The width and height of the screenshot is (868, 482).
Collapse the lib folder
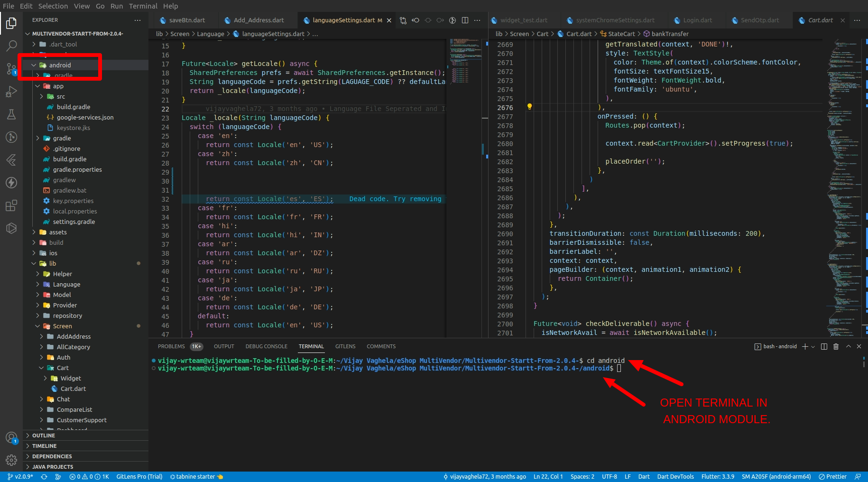pos(52,264)
